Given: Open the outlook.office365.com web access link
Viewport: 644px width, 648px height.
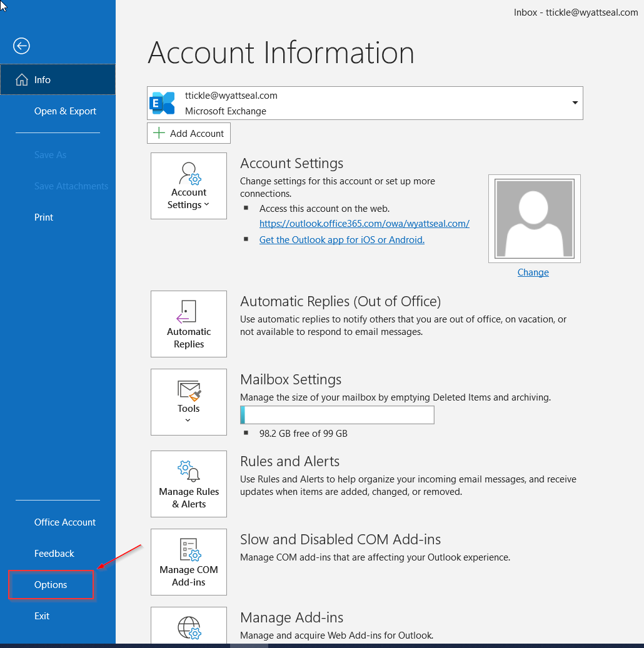Looking at the screenshot, I should pos(364,223).
